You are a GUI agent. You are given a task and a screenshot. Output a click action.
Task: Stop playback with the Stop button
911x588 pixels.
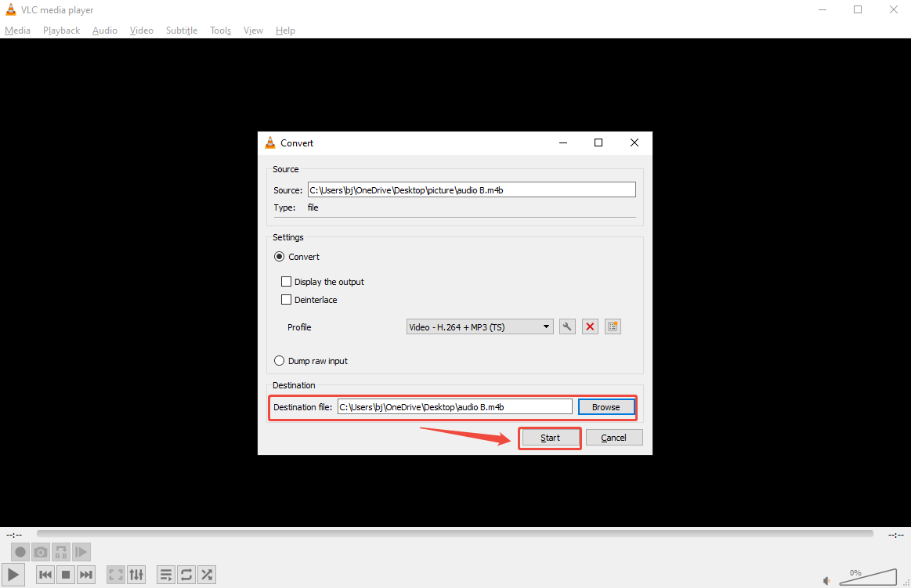(66, 575)
